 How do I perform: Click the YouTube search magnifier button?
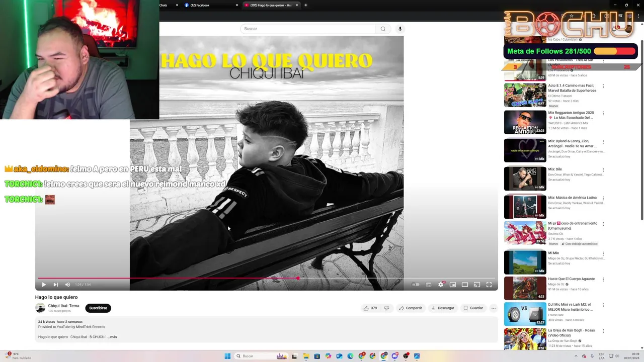click(383, 29)
